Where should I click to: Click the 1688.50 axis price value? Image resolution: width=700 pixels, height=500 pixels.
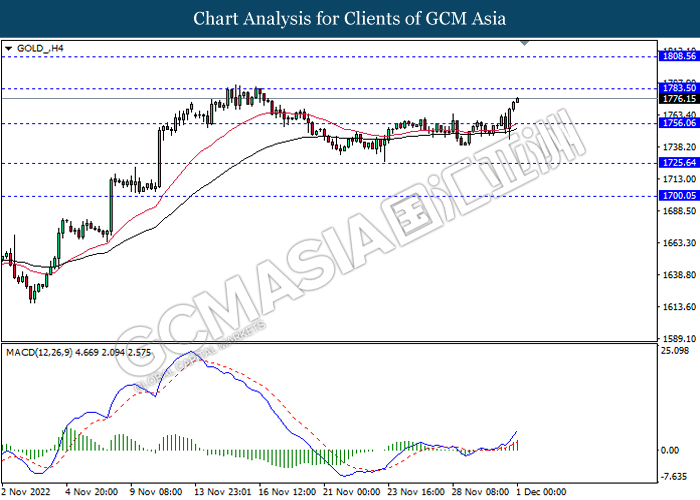coord(679,211)
